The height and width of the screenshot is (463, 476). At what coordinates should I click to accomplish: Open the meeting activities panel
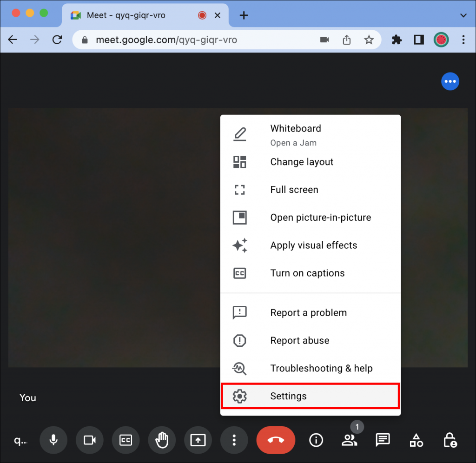click(x=416, y=440)
